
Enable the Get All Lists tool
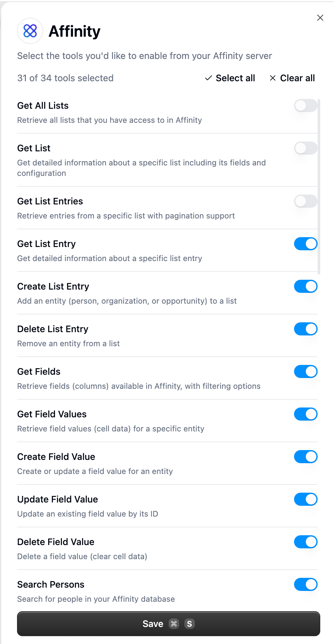pyautogui.click(x=305, y=105)
